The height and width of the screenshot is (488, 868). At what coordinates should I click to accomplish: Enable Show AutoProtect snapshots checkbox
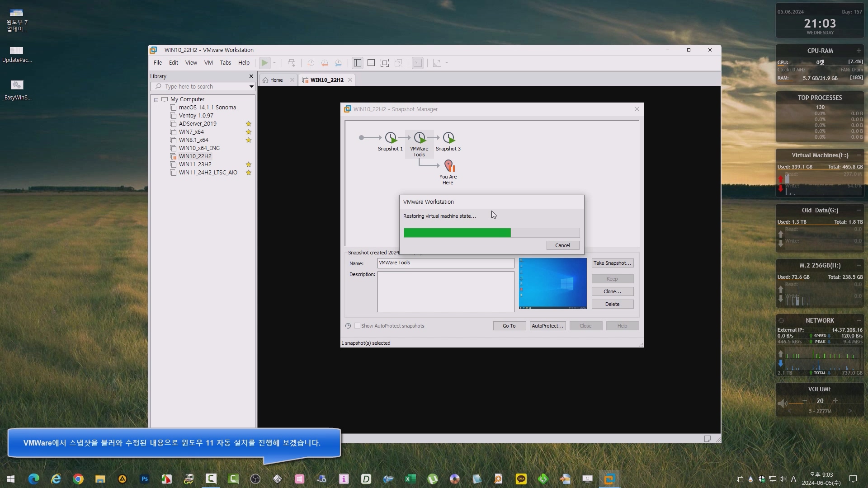[x=357, y=326]
